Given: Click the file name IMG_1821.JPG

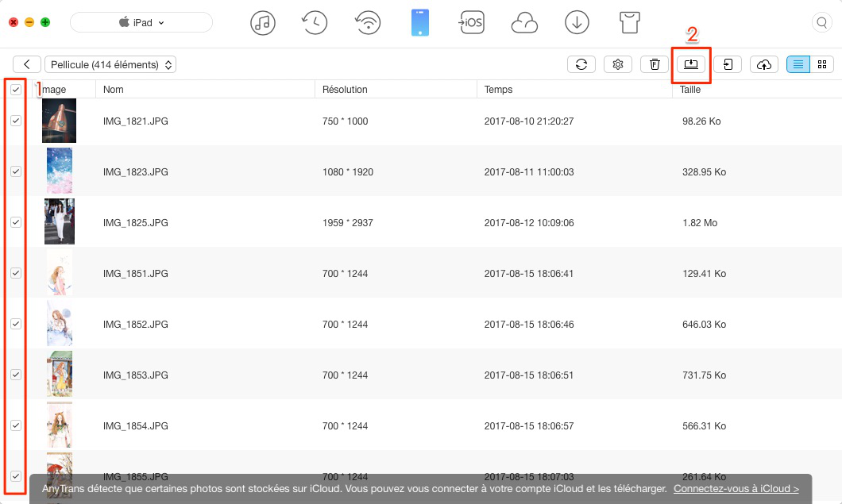Looking at the screenshot, I should [x=135, y=121].
